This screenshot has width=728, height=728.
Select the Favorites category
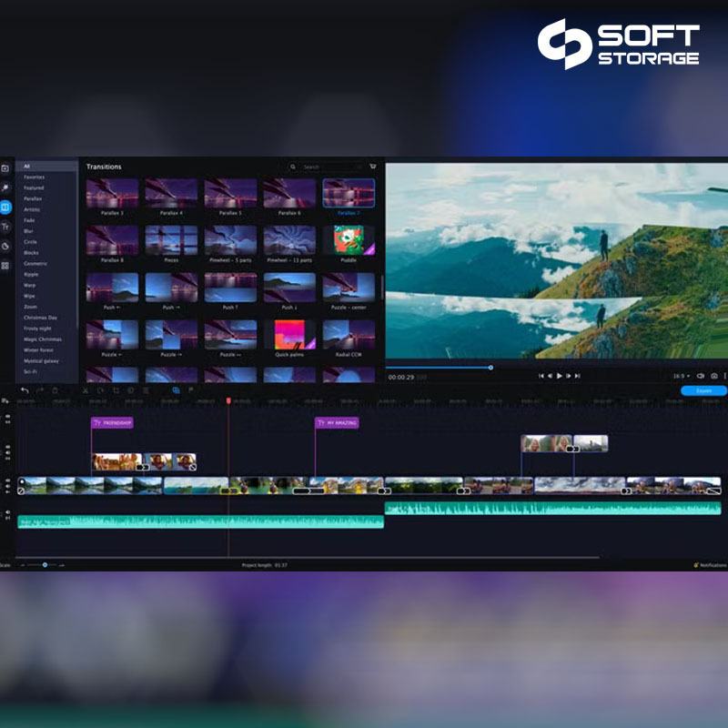[35, 177]
